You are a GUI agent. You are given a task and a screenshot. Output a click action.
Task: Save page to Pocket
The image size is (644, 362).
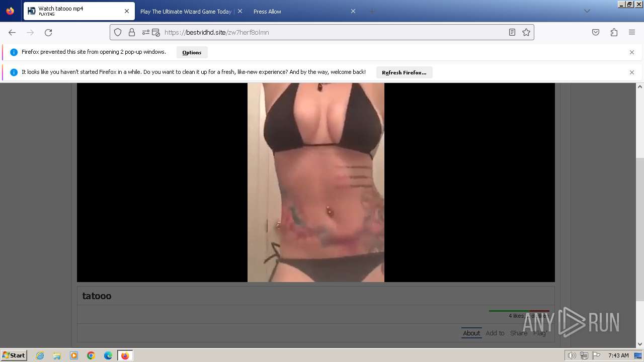[596, 32]
